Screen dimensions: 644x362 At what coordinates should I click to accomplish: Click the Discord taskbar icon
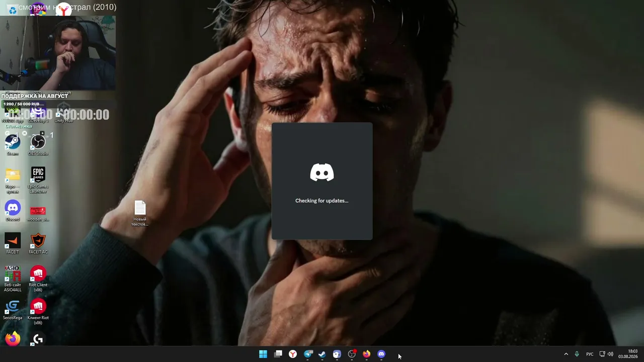click(x=381, y=354)
